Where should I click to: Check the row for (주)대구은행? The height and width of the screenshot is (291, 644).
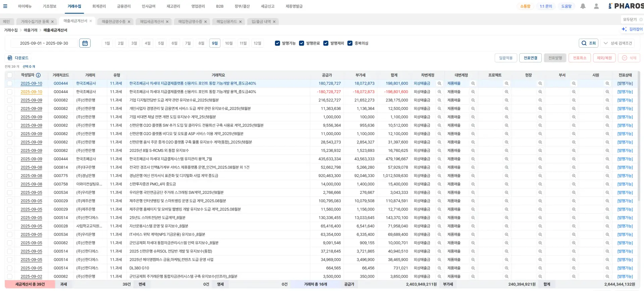tap(9, 167)
